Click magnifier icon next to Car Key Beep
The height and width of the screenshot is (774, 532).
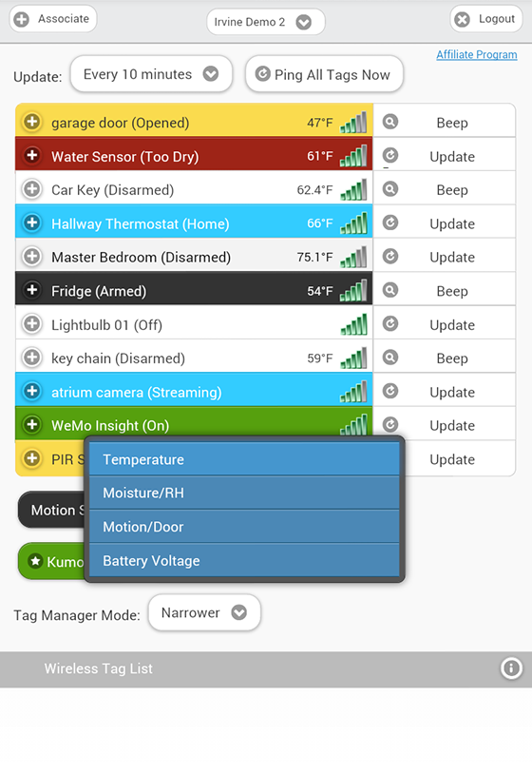(390, 189)
